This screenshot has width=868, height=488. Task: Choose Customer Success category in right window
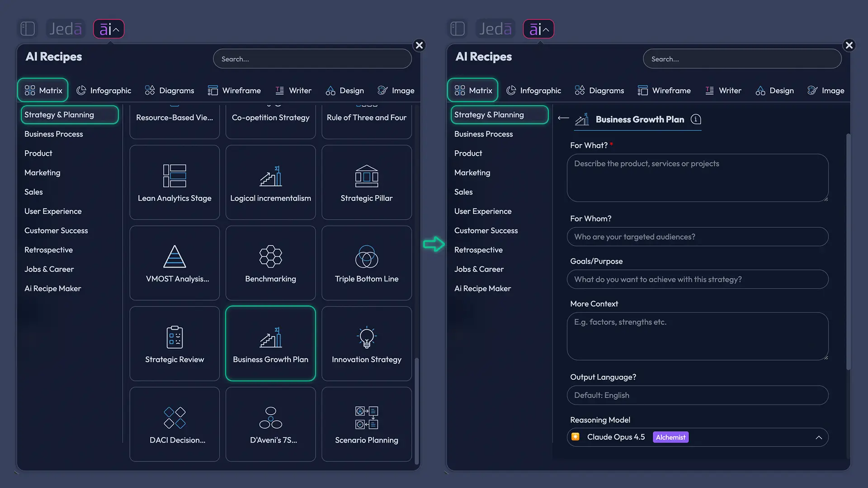(486, 230)
